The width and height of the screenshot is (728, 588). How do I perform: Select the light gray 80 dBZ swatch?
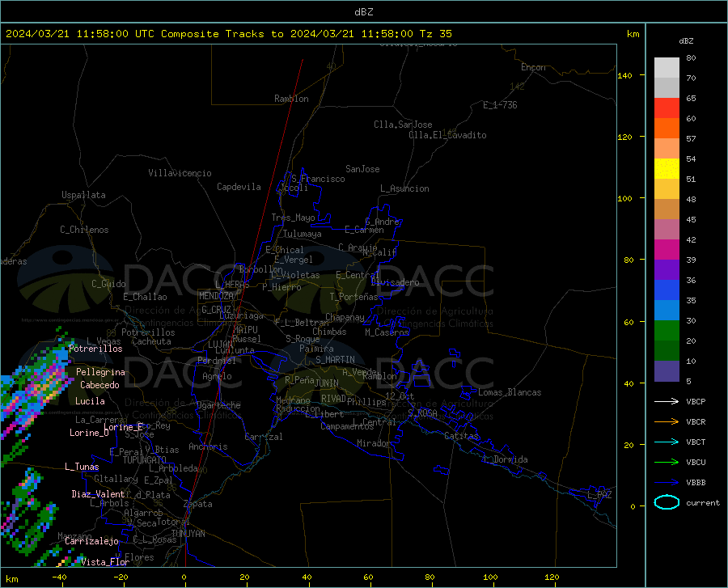coord(667,68)
